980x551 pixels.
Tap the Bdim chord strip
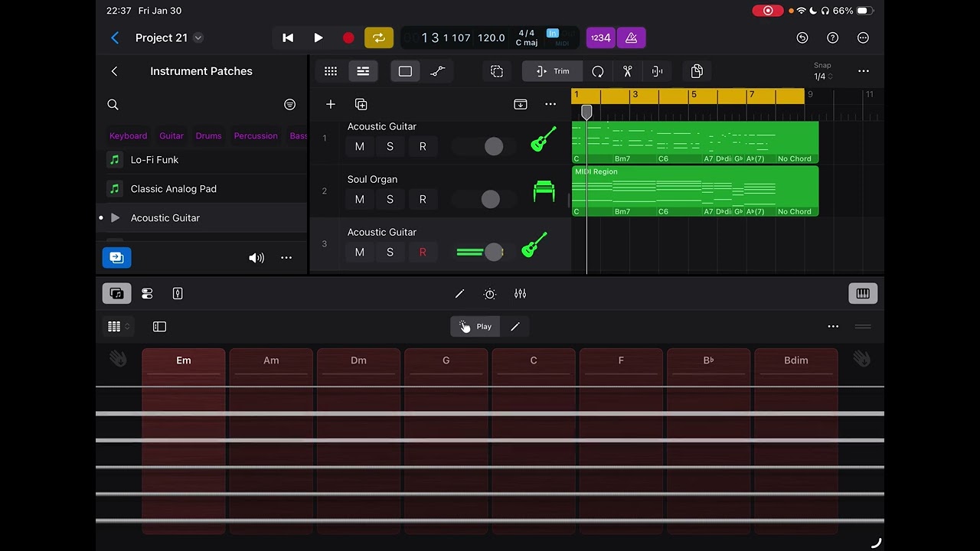tap(796, 441)
